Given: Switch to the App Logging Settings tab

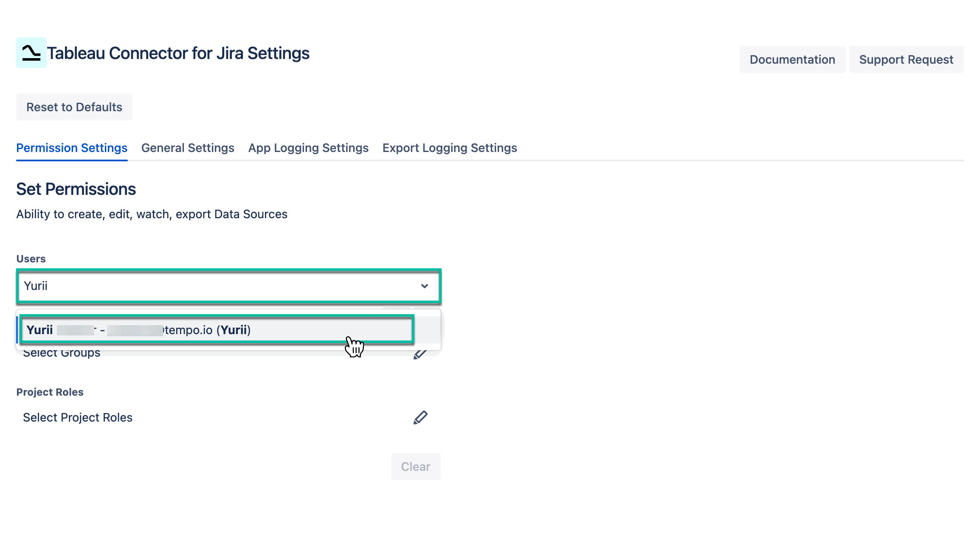Looking at the screenshot, I should pos(308,148).
